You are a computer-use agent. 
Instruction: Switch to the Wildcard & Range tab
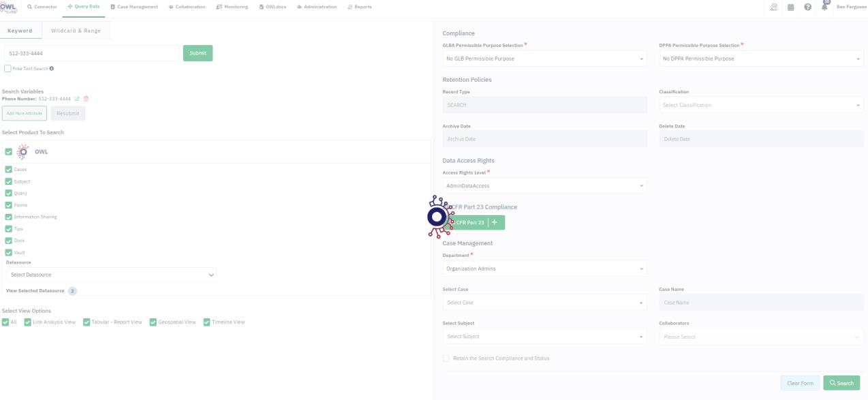click(76, 31)
